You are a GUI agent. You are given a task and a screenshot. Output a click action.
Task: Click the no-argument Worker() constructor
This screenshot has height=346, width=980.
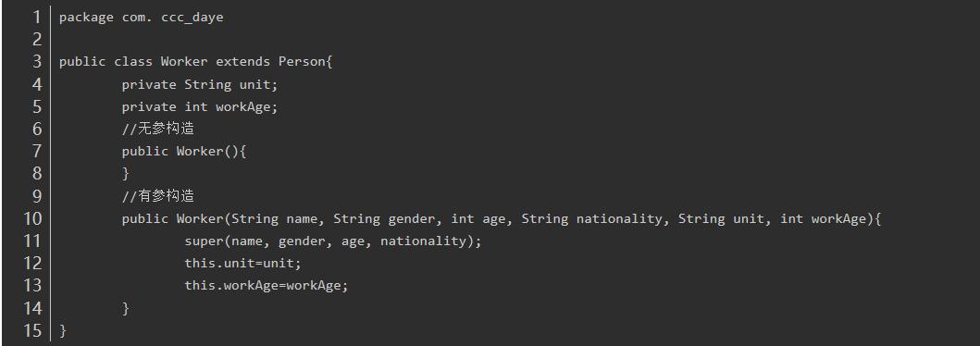[184, 151]
